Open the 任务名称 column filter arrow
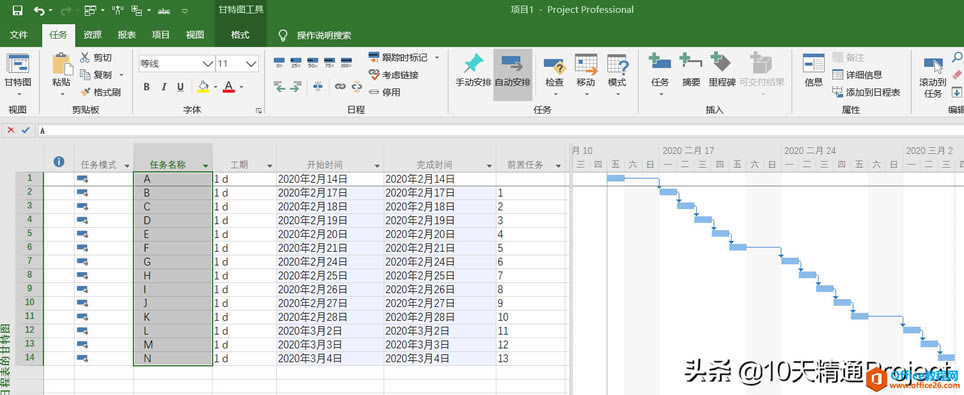The width and height of the screenshot is (964, 395). click(x=205, y=166)
